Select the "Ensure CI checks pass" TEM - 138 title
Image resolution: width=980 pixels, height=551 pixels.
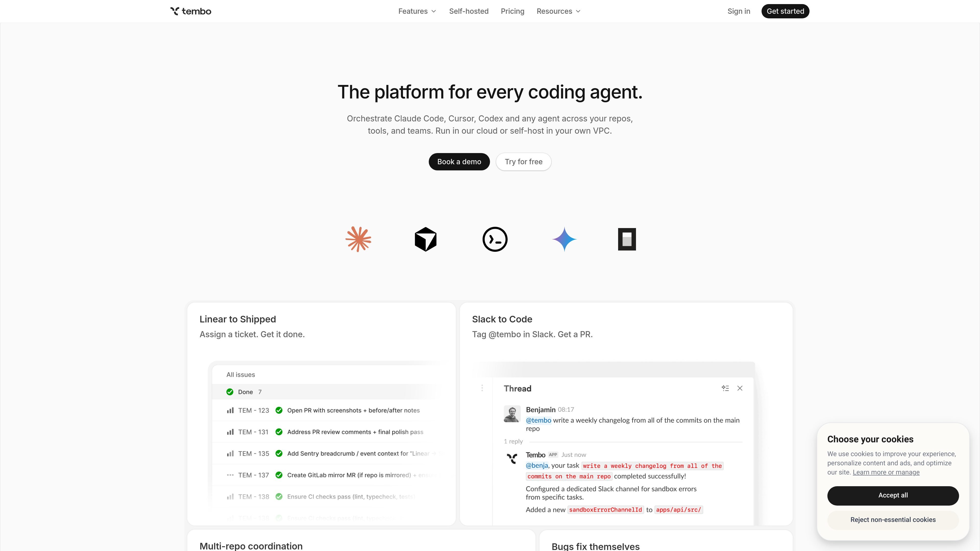[351, 497]
